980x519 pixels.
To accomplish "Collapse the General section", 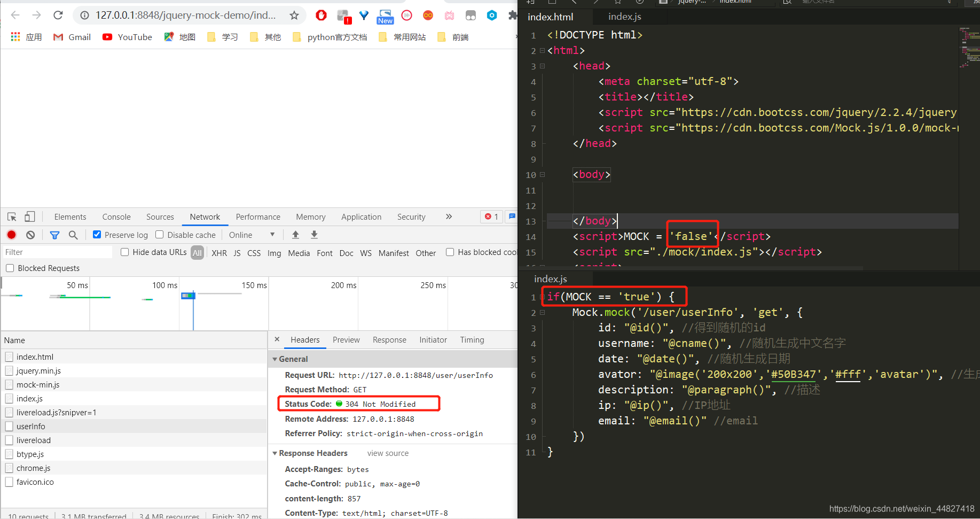I will click(275, 359).
